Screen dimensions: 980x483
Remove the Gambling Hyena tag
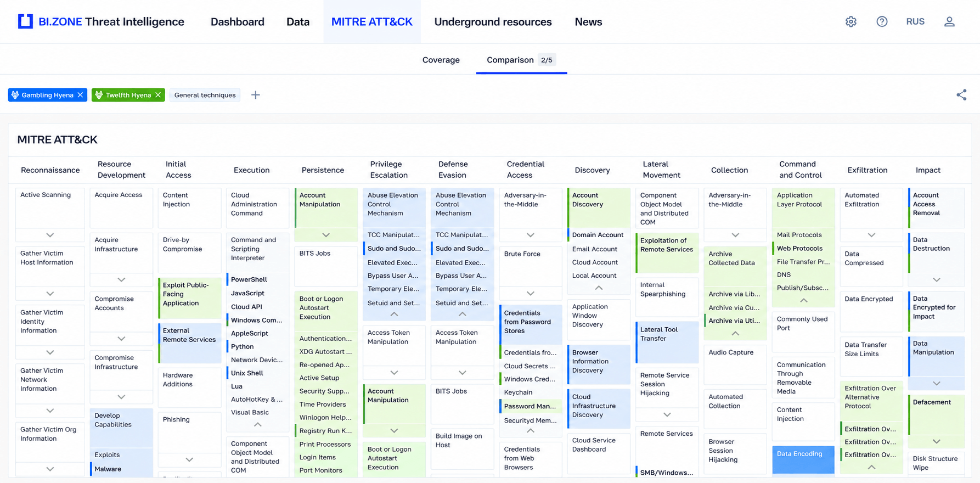(x=81, y=95)
